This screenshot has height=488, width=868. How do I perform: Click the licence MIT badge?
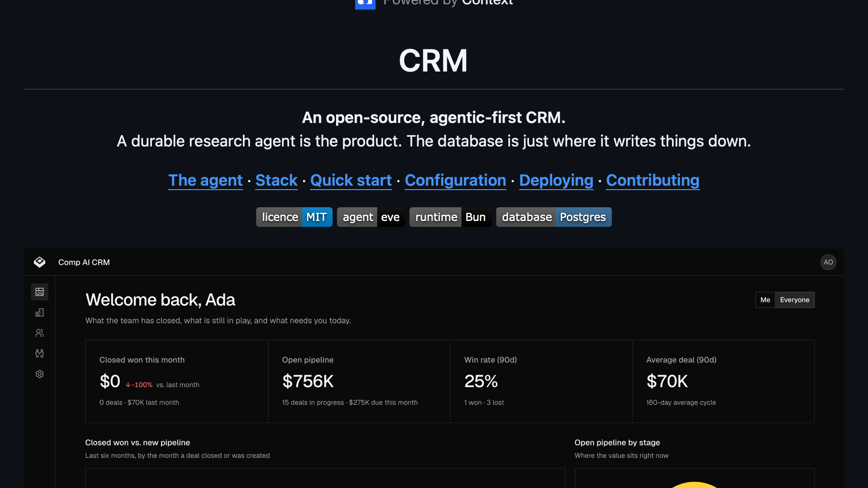(x=294, y=217)
